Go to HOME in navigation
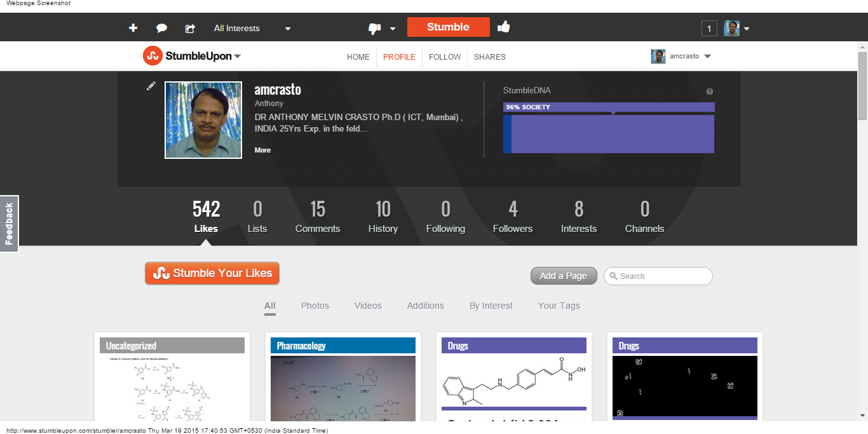The width and height of the screenshot is (868, 434). [358, 57]
